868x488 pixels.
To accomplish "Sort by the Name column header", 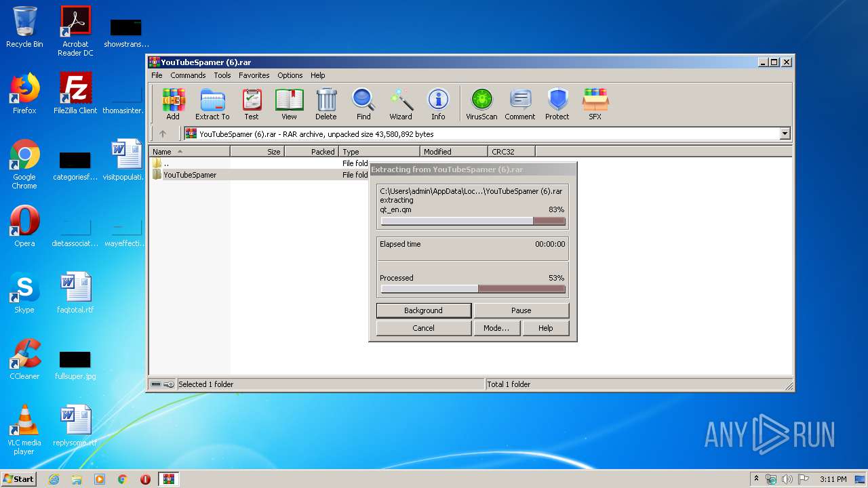I will point(190,152).
